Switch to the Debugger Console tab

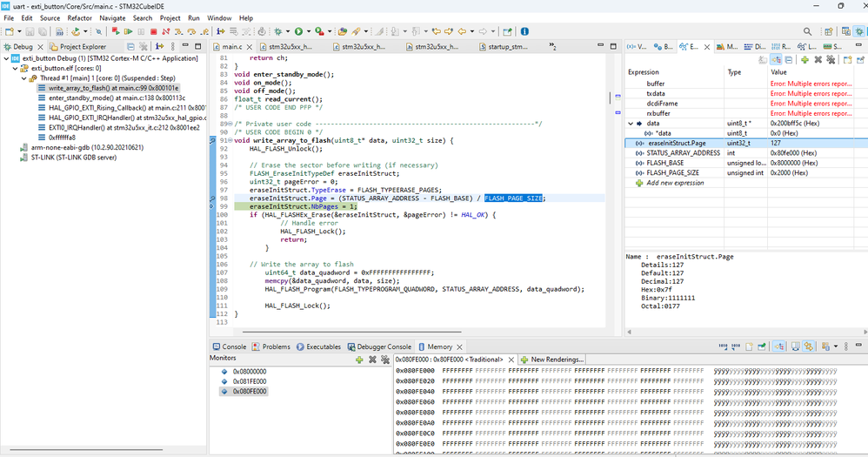(x=380, y=346)
